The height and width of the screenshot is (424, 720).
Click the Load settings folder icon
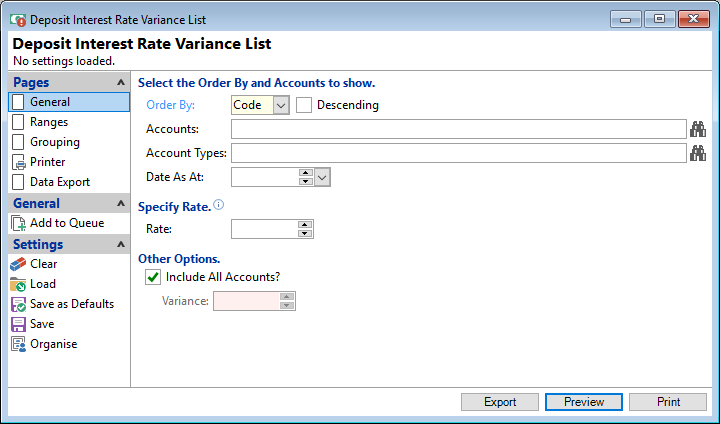coord(18,284)
